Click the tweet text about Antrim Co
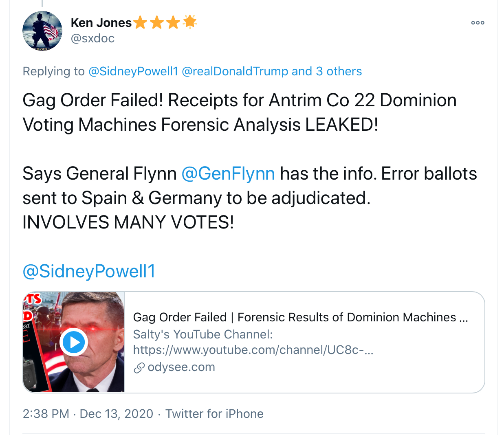 240,112
